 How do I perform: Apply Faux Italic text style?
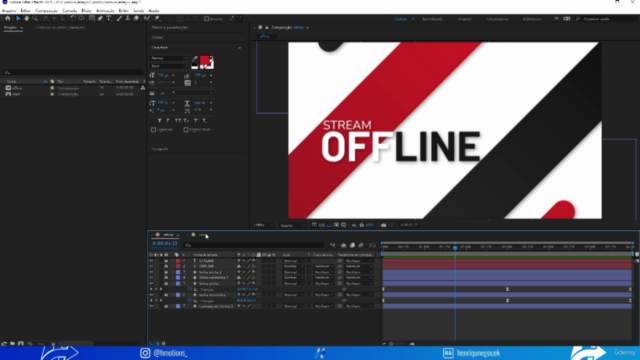168,120
